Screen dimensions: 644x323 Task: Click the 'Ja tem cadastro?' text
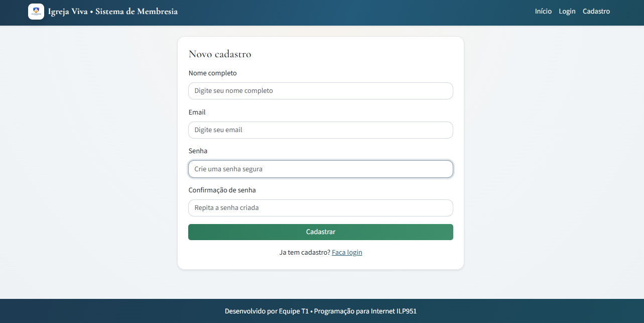pos(305,253)
